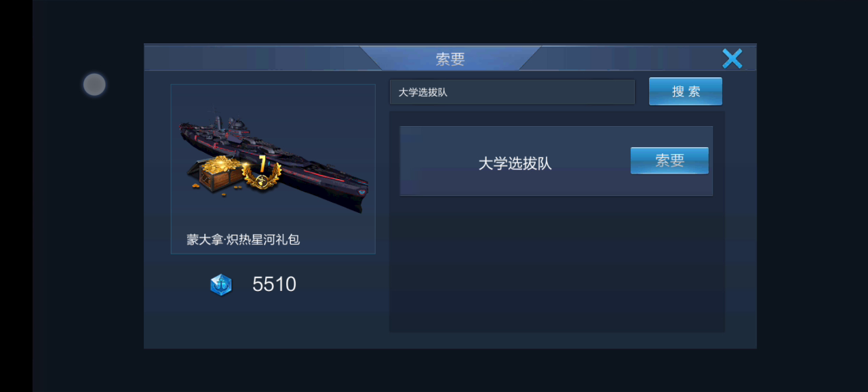Select the 索要 title tab

coord(450,59)
